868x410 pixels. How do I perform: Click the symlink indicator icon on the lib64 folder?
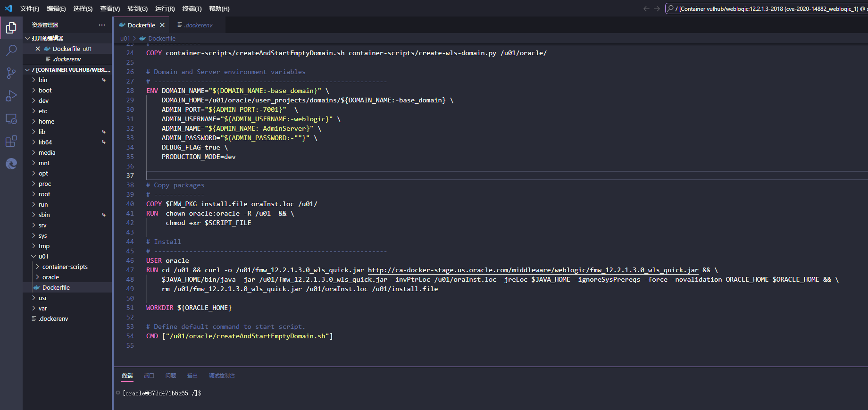point(104,142)
